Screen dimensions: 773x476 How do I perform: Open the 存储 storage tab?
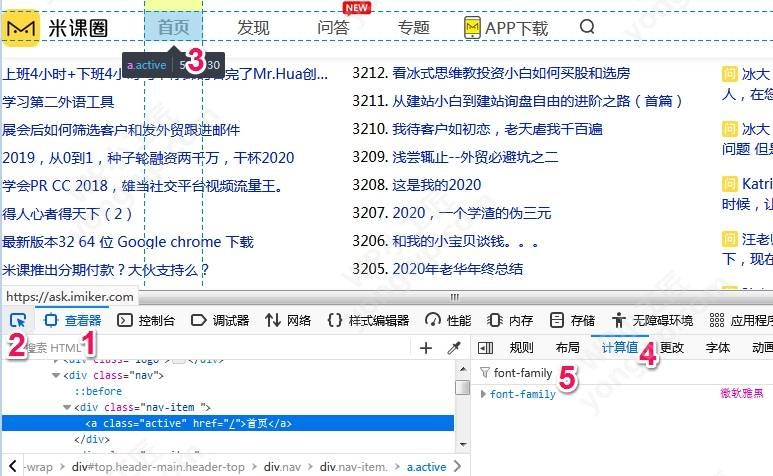[572, 321]
